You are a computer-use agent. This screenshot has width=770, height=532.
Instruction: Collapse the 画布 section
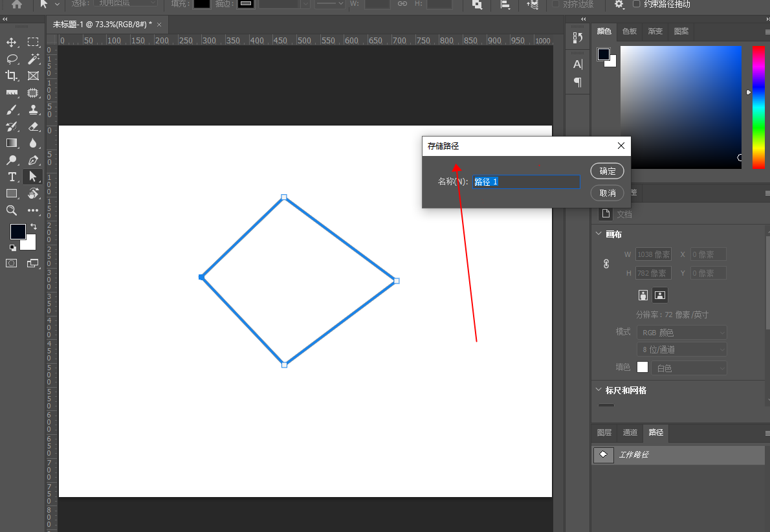pyautogui.click(x=598, y=234)
